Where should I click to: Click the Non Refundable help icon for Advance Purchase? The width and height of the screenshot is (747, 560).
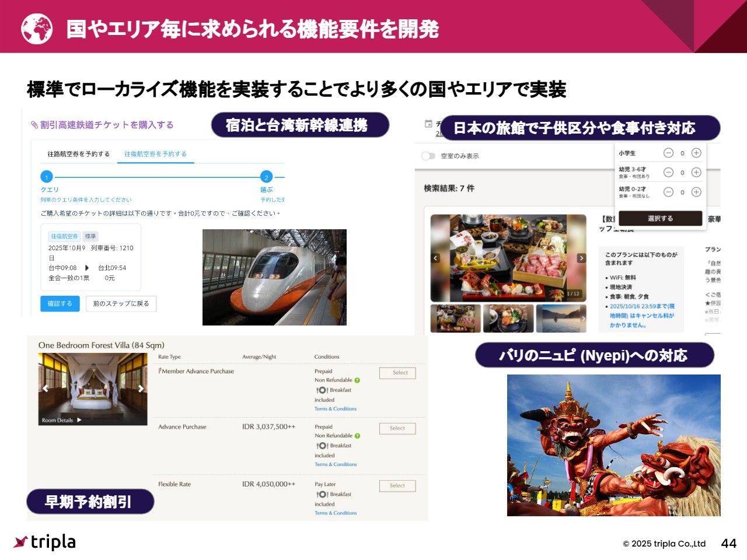click(357, 436)
